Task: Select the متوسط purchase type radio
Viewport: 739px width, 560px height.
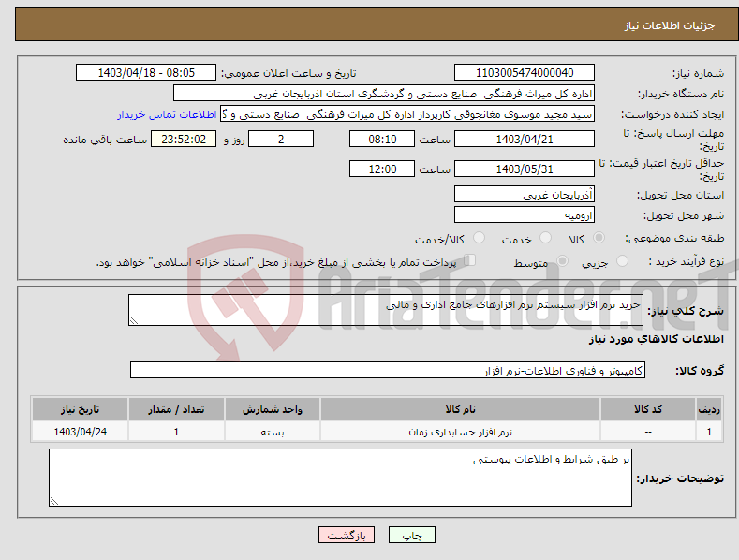Action: (x=562, y=260)
